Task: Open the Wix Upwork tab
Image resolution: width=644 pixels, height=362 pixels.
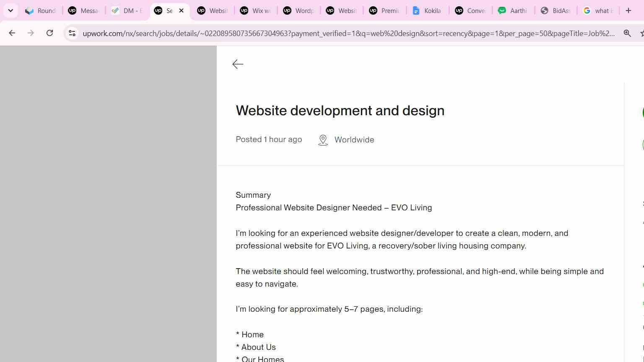Action: [255, 10]
